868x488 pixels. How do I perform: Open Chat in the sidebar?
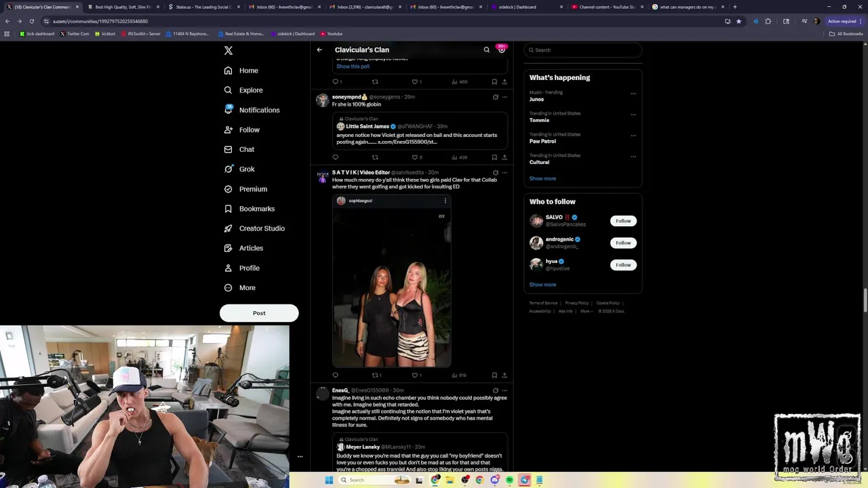239,149
